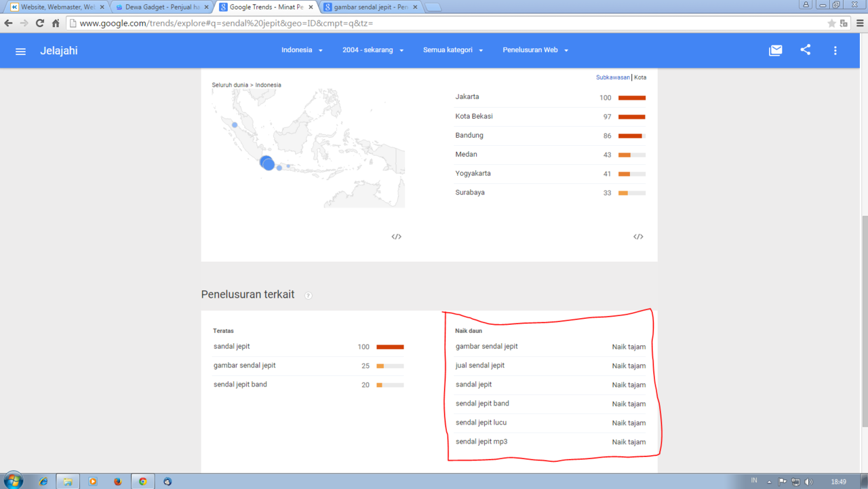868x489 pixels.
Task: Click the email subscribe envelope icon
Action: [775, 50]
